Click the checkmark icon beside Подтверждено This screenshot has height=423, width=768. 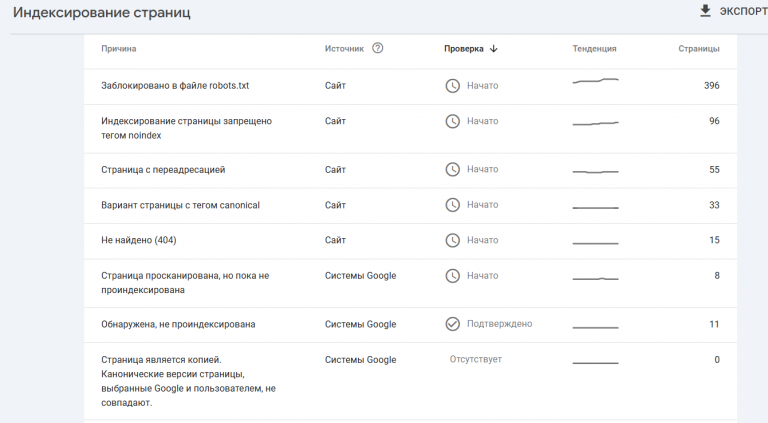pyautogui.click(x=452, y=324)
